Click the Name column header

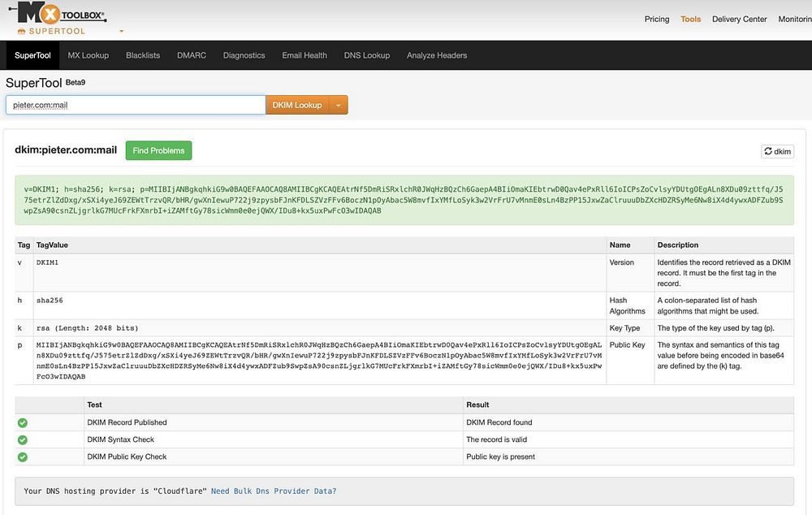coord(620,245)
